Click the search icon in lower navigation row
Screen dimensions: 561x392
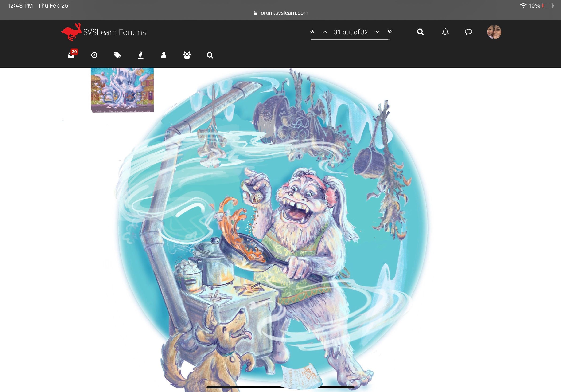210,55
